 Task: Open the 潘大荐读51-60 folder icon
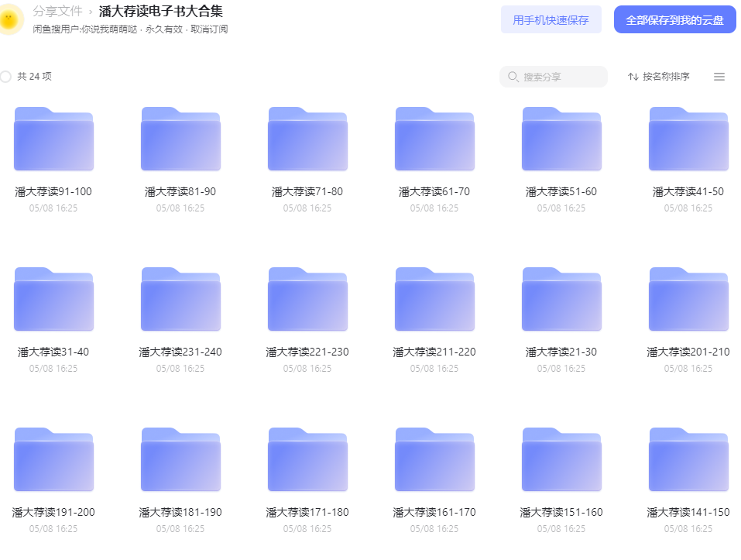(x=561, y=139)
